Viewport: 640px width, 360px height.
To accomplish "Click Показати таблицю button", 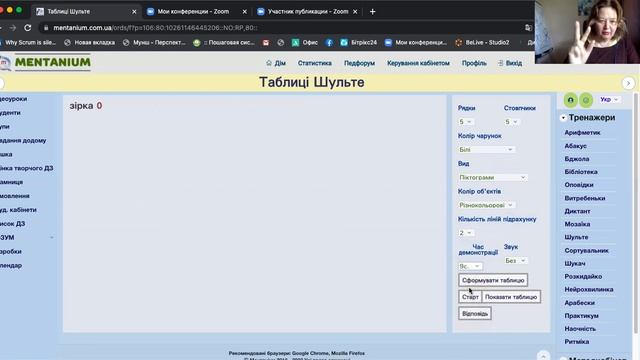I will point(511,297).
